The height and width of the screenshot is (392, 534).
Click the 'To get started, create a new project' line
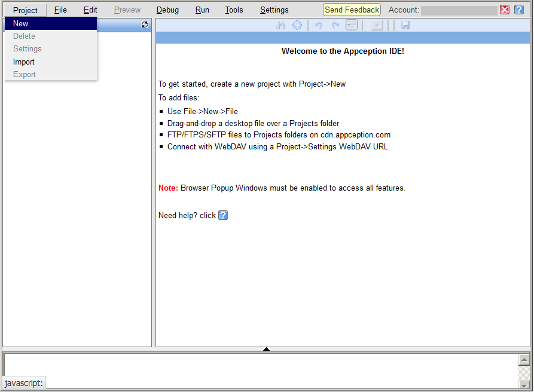[x=252, y=84]
